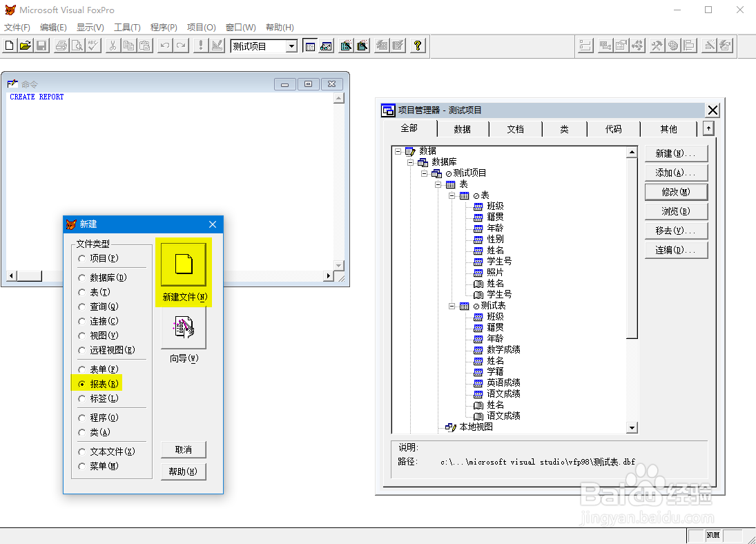The height and width of the screenshot is (544, 756).
Task: Click the Report wizard toolbar icon
Action: [362, 46]
